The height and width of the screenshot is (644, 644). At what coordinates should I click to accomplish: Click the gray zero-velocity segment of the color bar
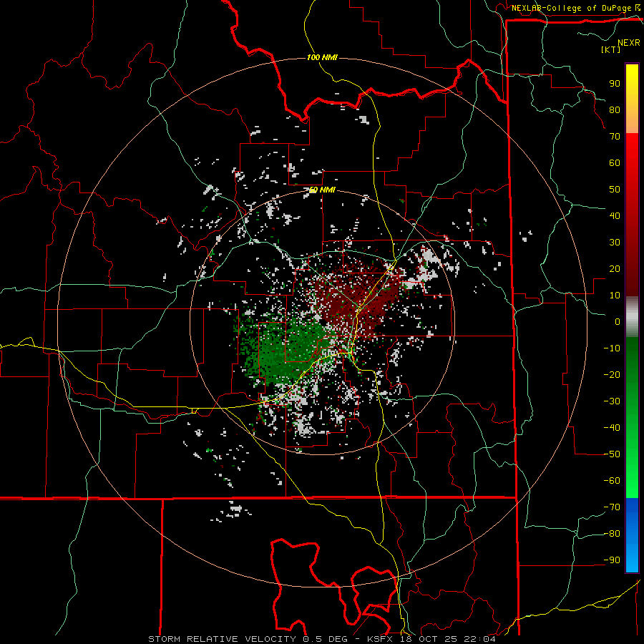pyautogui.click(x=632, y=317)
